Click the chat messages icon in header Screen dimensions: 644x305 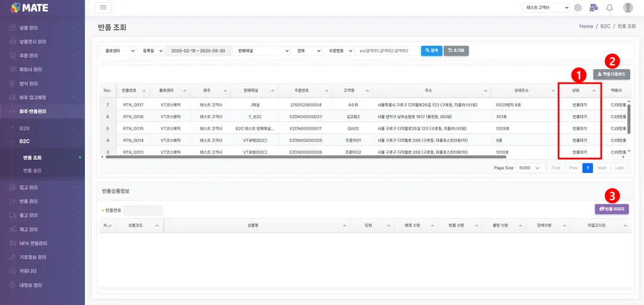593,8
